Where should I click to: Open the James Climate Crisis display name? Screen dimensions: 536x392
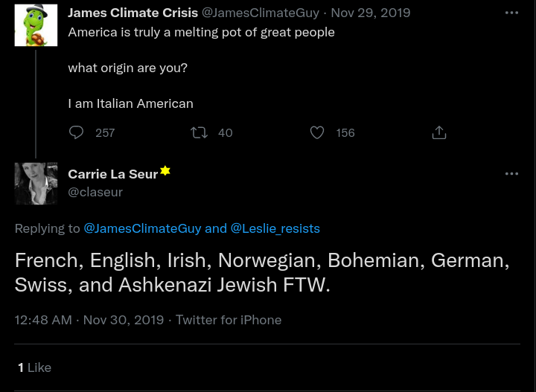133,13
